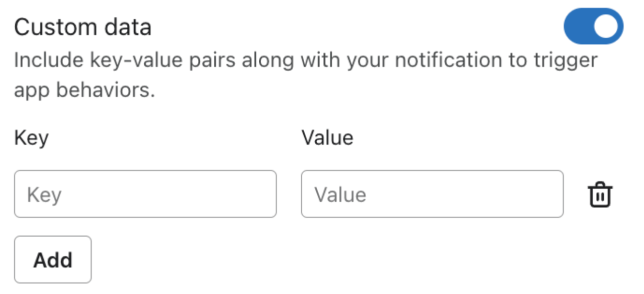Viewport: 644px width, 294px height.
Task: Focus the empty Value text box
Action: 432,194
